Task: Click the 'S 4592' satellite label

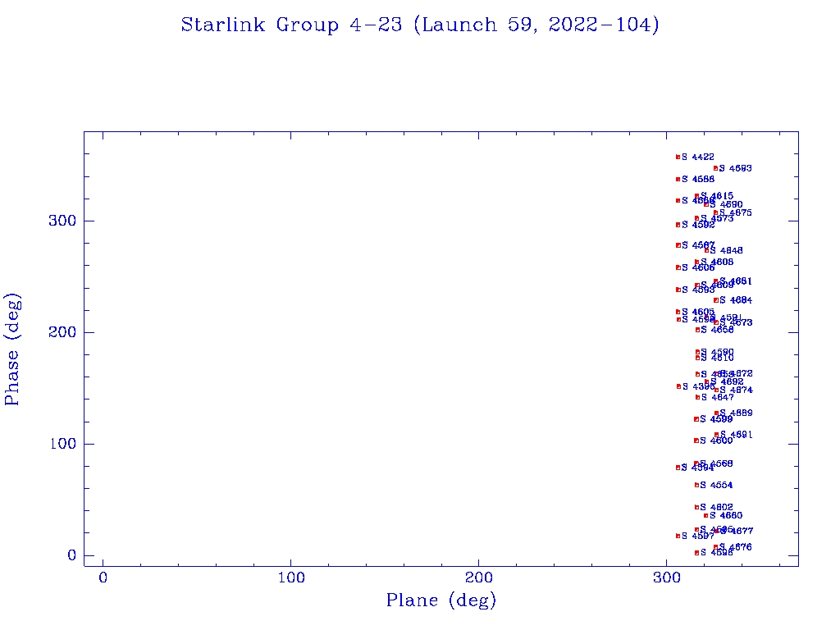Action: click(x=698, y=225)
